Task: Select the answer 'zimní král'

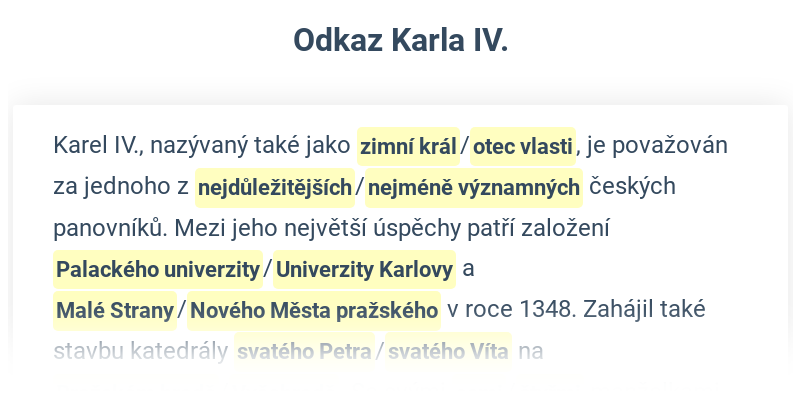Action: click(x=408, y=146)
